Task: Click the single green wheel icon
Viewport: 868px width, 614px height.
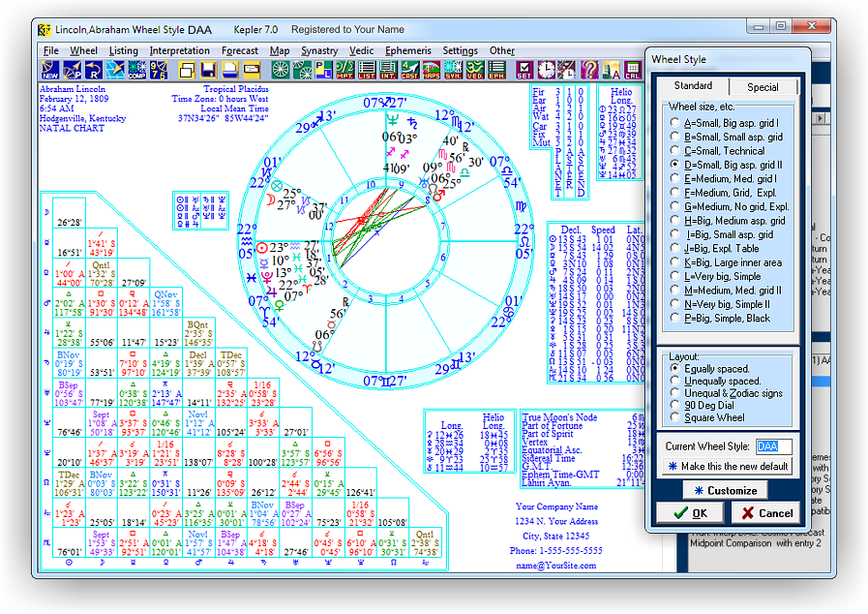Action: pos(280,71)
